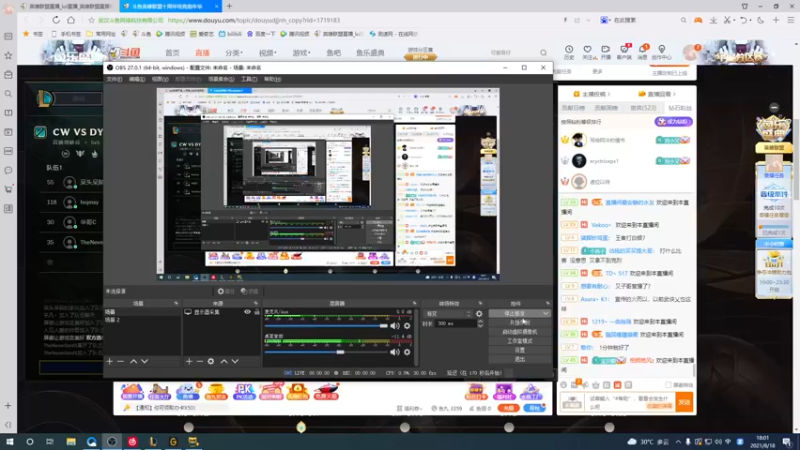Toggle lock on display capture source
This screenshot has width=800, height=450.
point(257,312)
